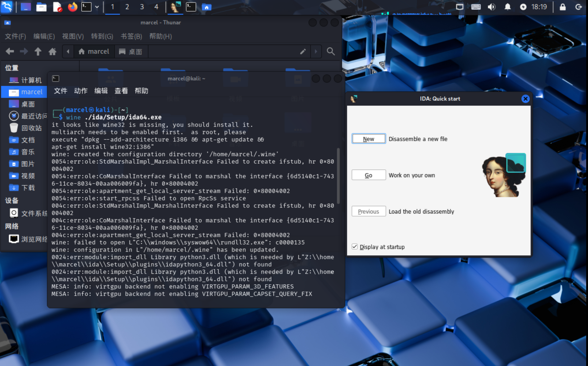The width and height of the screenshot is (588, 366).
Task: Click the terminal's vertical scrollbar
Action: tap(338, 176)
